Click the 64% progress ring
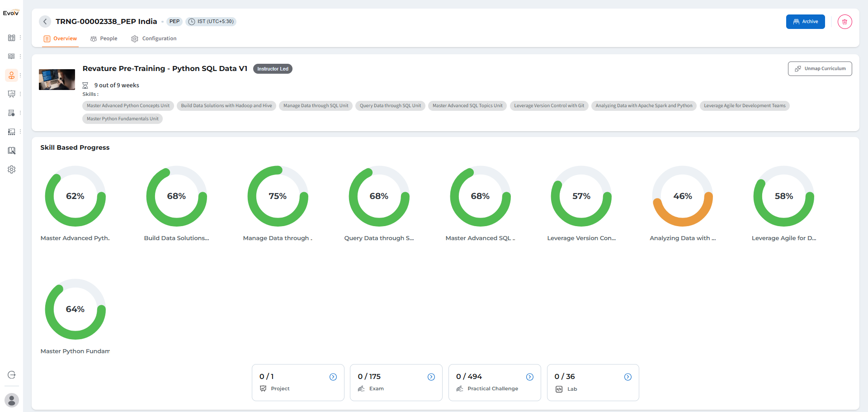Screen dimensions: 868x412 pos(75,309)
